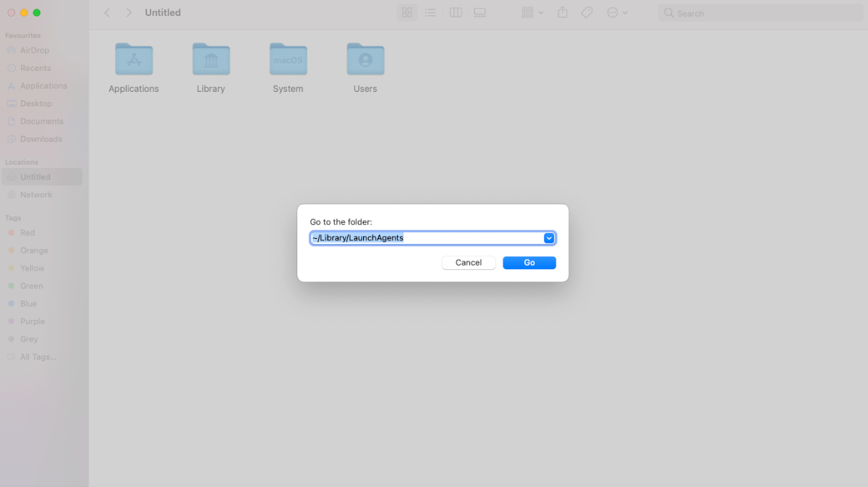Image resolution: width=868 pixels, height=487 pixels.
Task: Click the Tags toolbar icon
Action: (x=587, y=12)
